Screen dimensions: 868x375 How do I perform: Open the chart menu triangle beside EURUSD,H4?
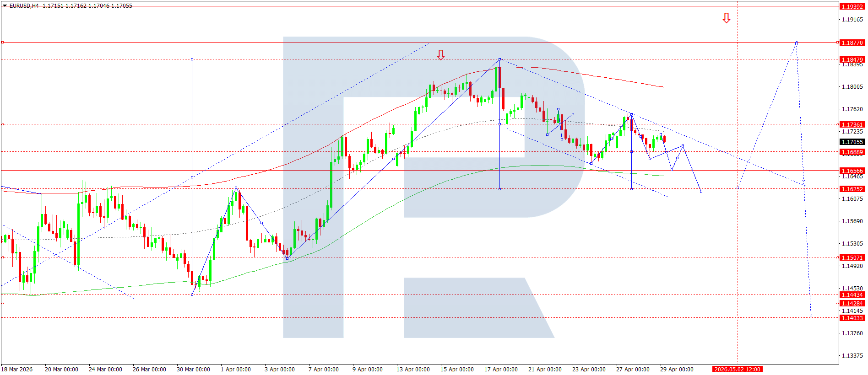point(5,6)
